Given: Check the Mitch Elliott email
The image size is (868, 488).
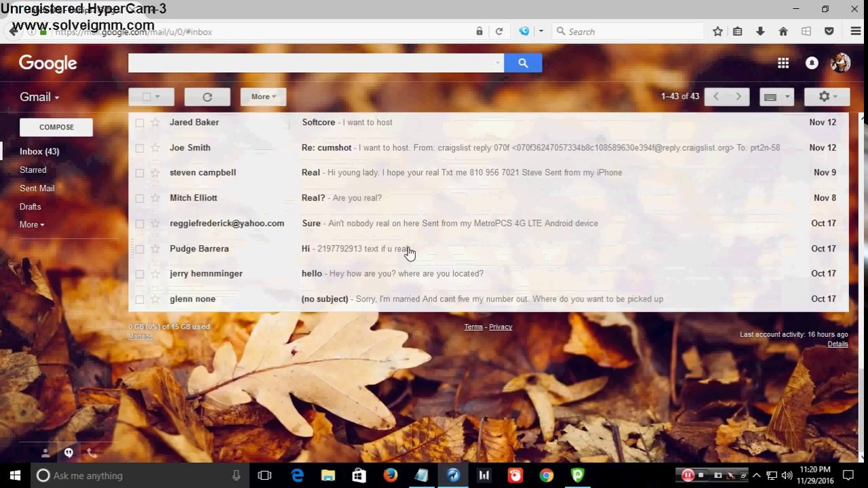Looking at the screenshot, I should [x=139, y=198].
